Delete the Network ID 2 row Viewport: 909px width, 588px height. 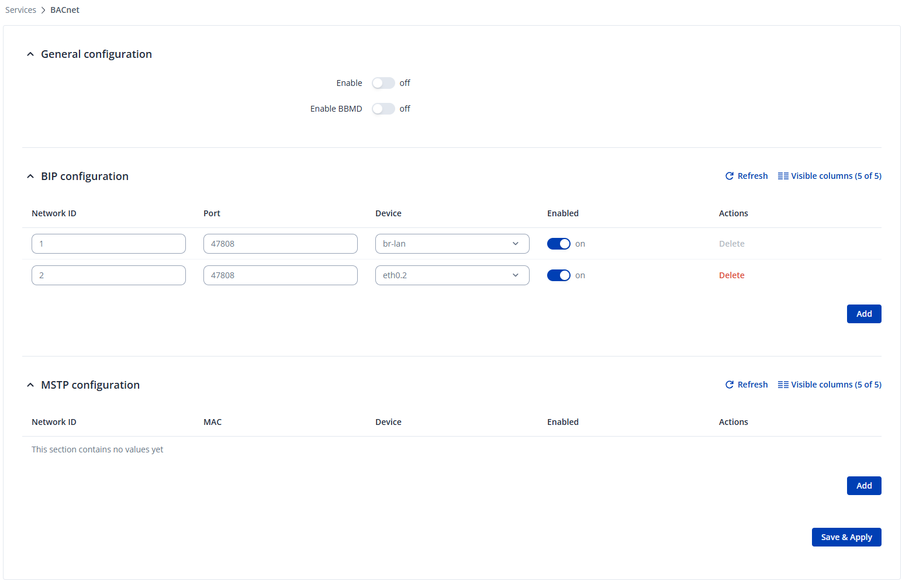click(x=731, y=275)
